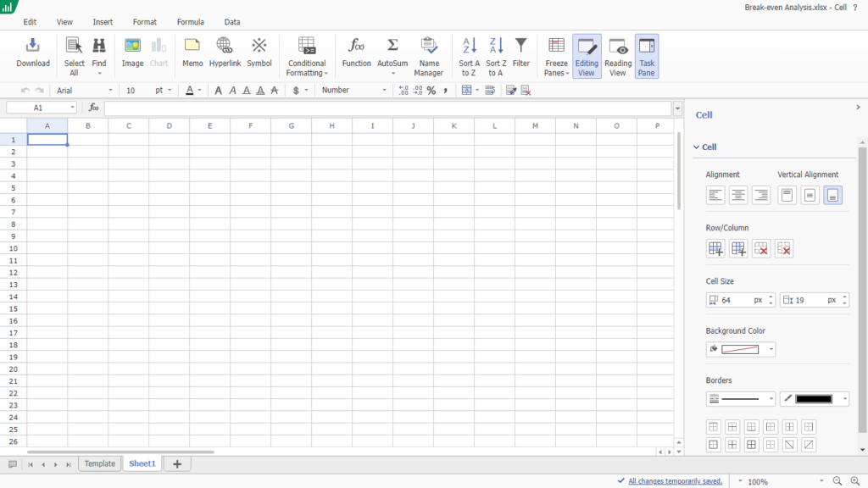Insert a Function
The width and height of the screenshot is (868, 488).
tap(356, 53)
